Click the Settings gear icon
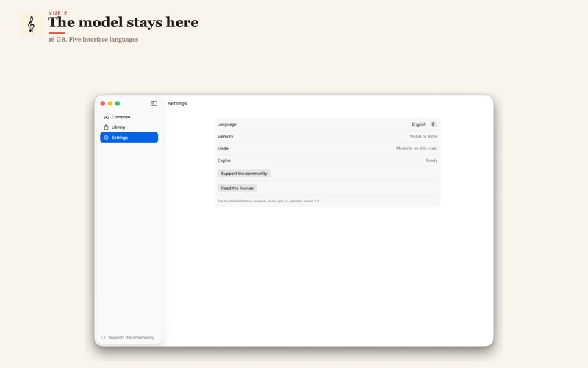 [106, 138]
